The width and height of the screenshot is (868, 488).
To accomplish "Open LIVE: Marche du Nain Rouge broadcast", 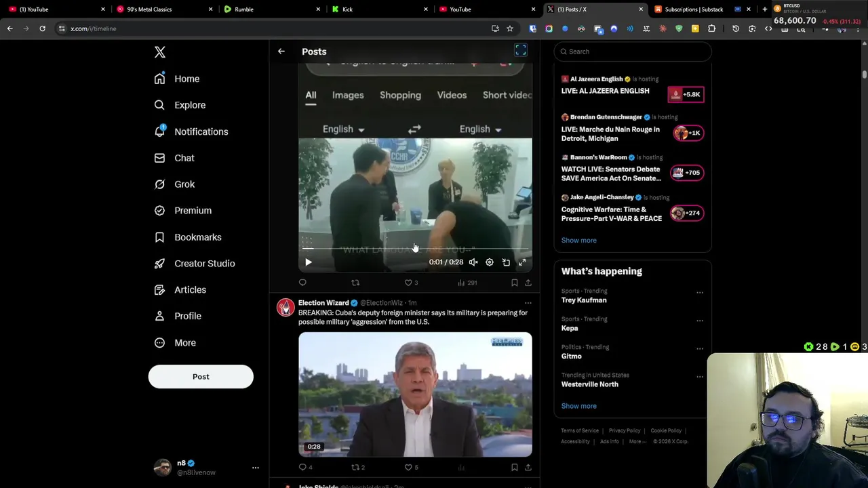I will pos(633,128).
